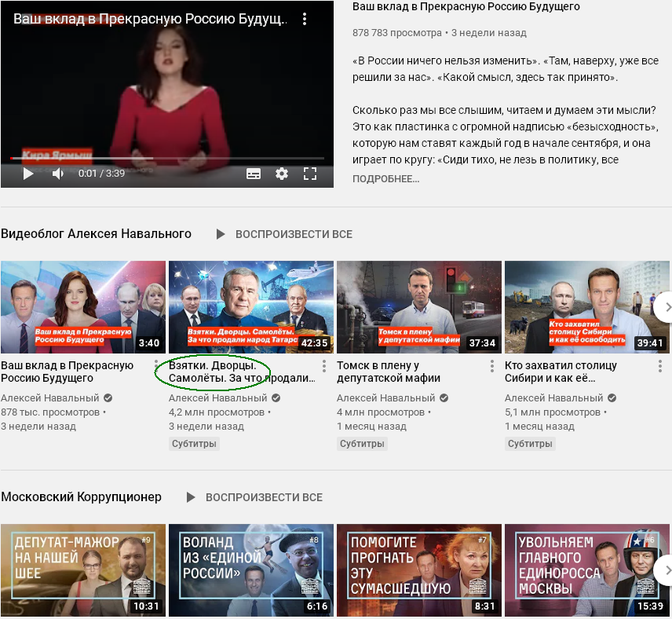Open thumbnail УВОЛЬНЯЕМ ГЛАВНОГО ЕДИНОРОССА МОСКВЫ

tap(587, 570)
